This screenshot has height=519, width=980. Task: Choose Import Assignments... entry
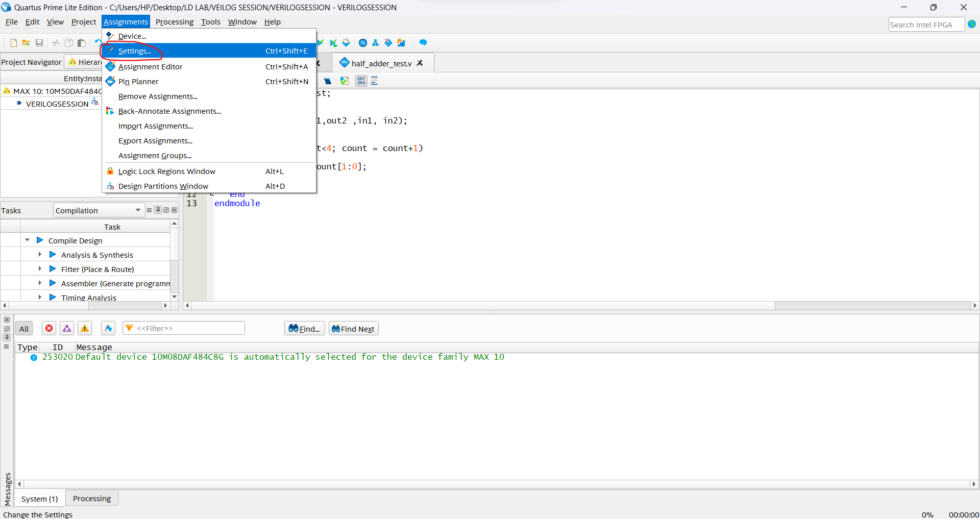click(x=209, y=126)
